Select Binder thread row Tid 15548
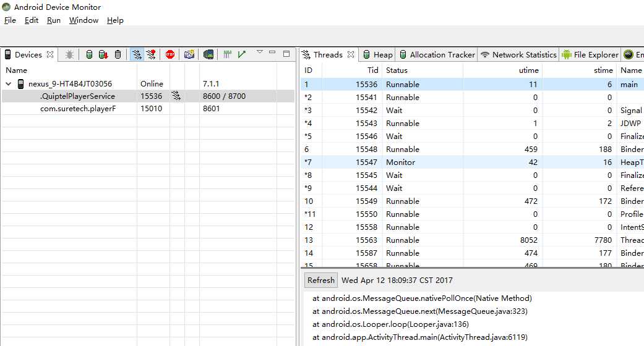 [472, 150]
